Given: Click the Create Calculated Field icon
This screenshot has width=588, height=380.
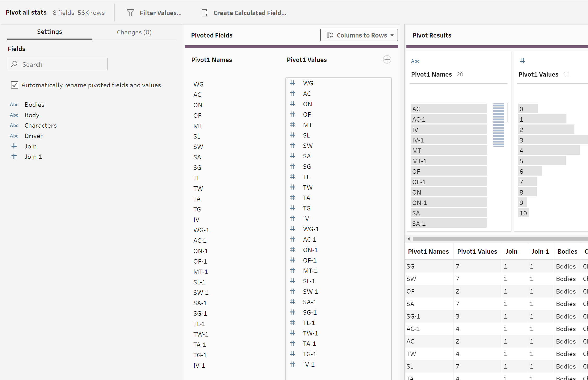Looking at the screenshot, I should coord(205,13).
